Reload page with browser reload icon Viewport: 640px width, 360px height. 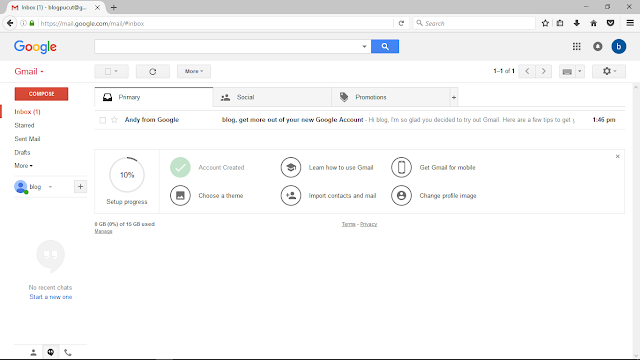point(401,24)
